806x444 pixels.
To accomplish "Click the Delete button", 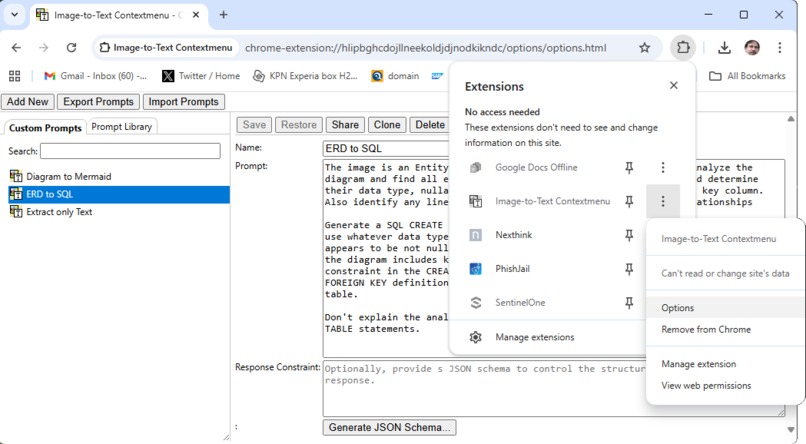I will coord(430,125).
